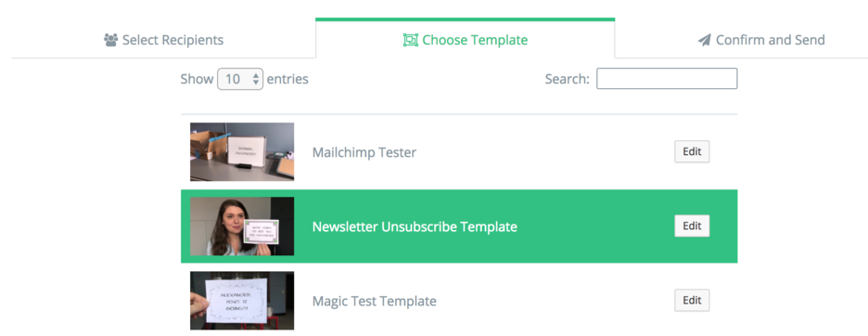Image resolution: width=868 pixels, height=336 pixels.
Task: Select the Choose Template tab label
Action: (x=475, y=40)
